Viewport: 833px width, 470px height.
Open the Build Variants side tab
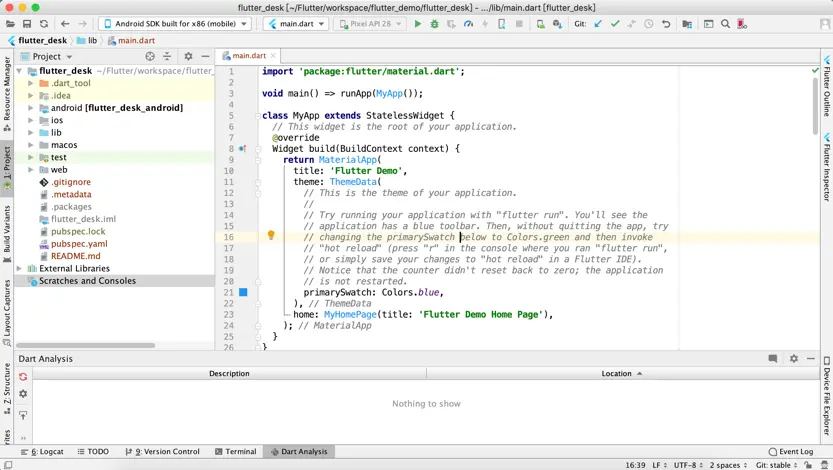coord(7,234)
